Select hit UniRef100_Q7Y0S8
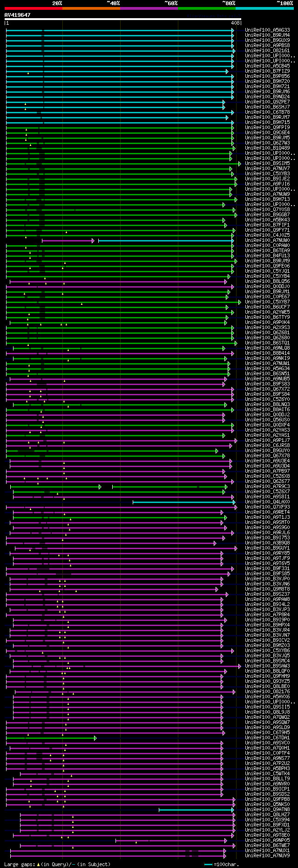The height and width of the screenshot is (868, 298). click(267, 210)
